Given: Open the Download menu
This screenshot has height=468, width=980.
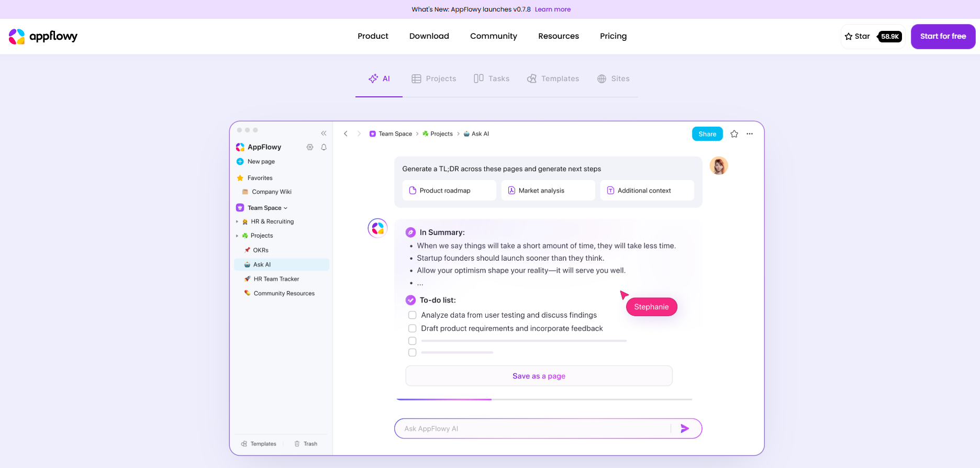Looking at the screenshot, I should (x=429, y=36).
